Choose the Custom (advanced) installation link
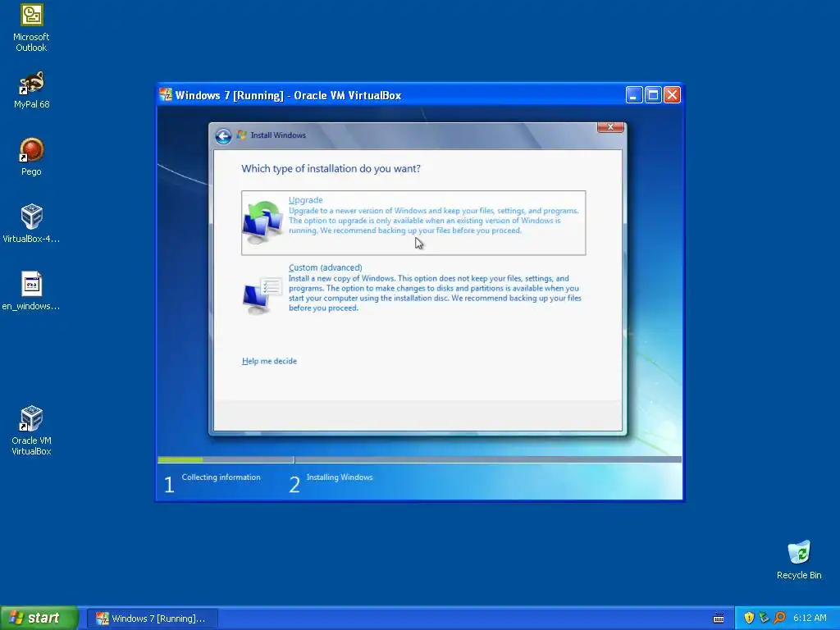Screen dimensions: 840x630 (x=325, y=267)
